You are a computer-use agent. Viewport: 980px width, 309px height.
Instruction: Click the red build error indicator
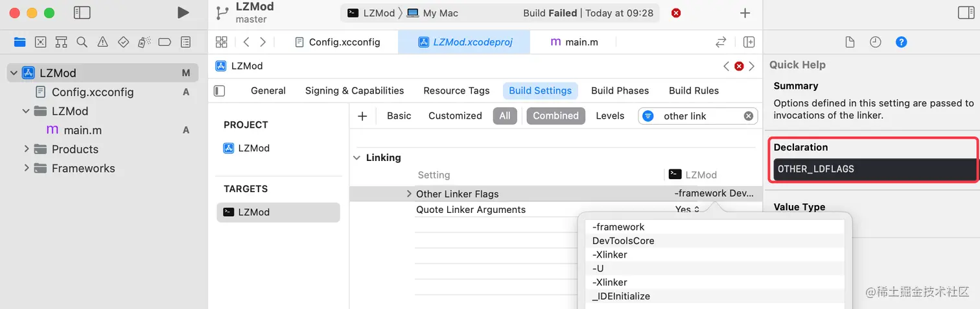click(676, 13)
